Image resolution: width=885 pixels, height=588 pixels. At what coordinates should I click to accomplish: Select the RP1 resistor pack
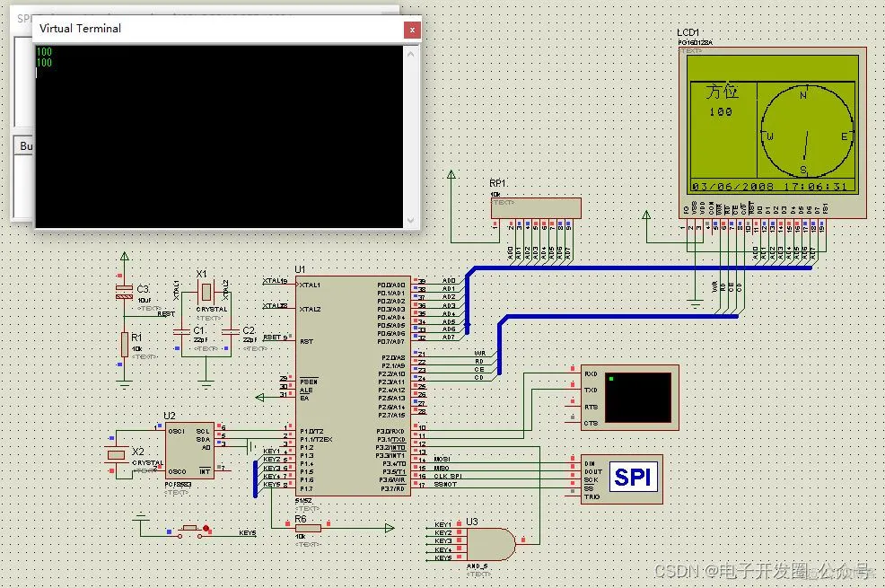(536, 207)
